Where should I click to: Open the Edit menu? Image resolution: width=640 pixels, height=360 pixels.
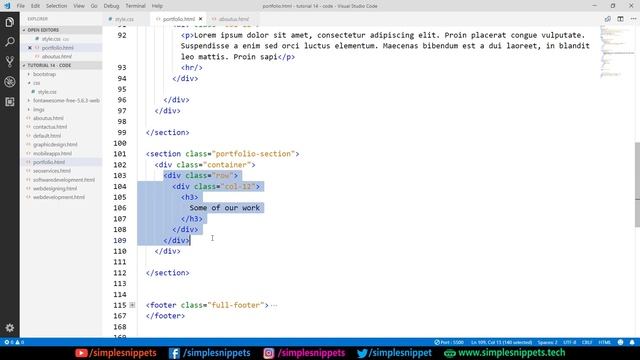click(36, 6)
